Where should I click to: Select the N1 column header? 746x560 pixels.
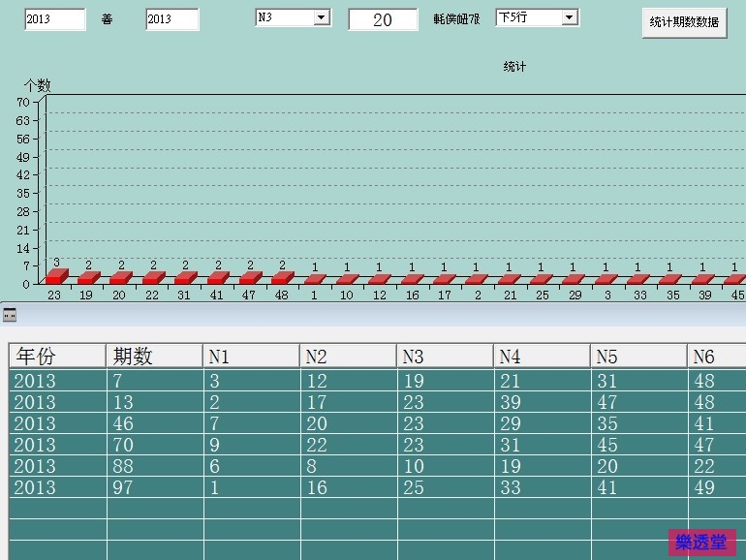[x=251, y=357]
